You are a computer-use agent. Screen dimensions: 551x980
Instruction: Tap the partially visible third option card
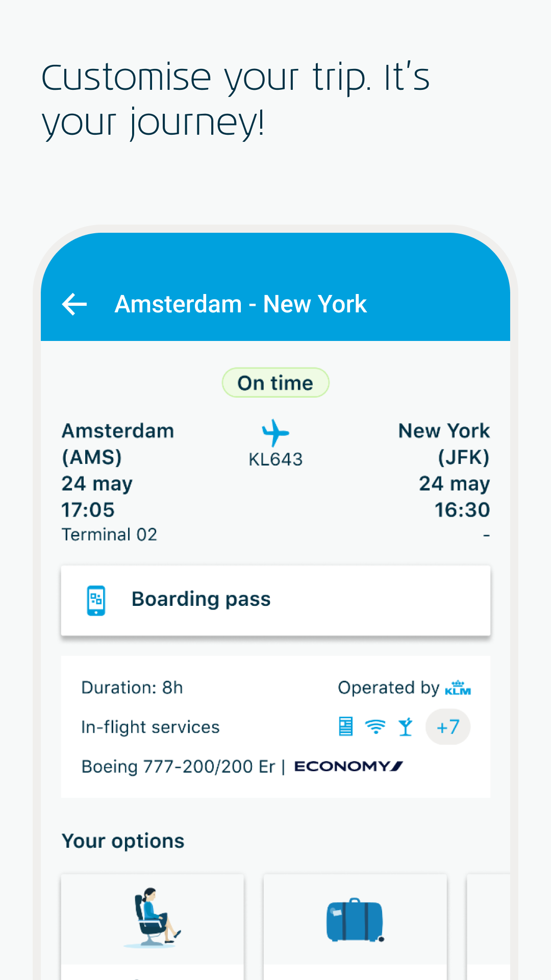(x=489, y=924)
